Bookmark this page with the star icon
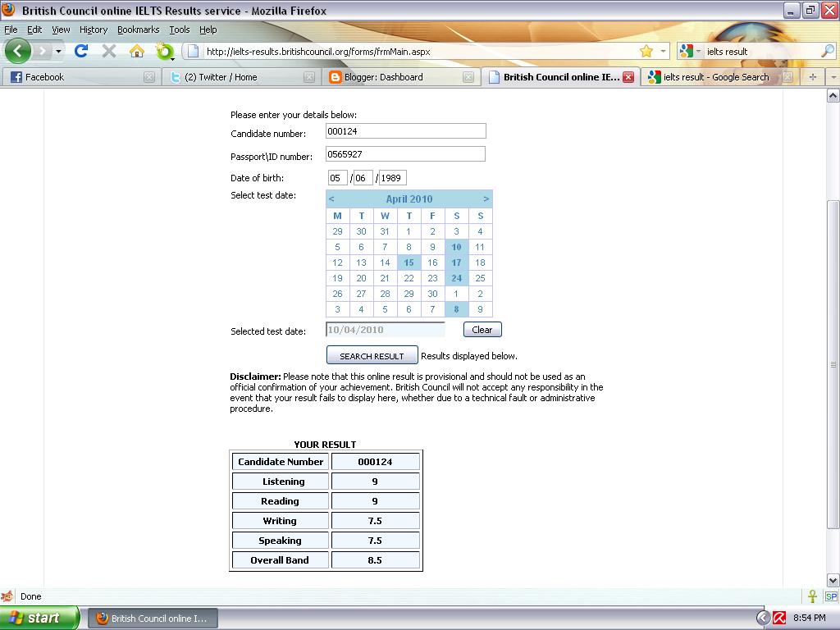840x630 pixels. (646, 50)
